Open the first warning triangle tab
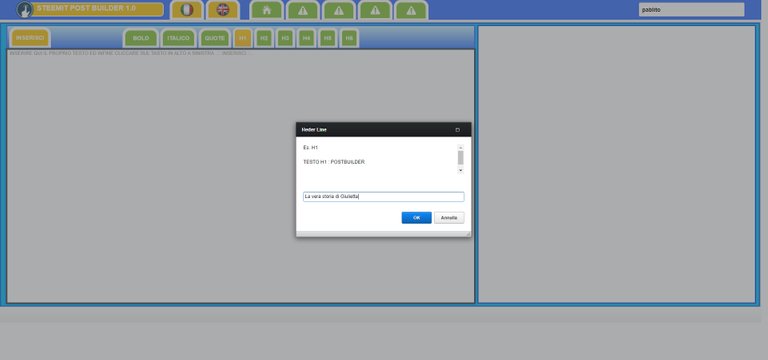This screenshot has height=360, width=768. (x=303, y=10)
